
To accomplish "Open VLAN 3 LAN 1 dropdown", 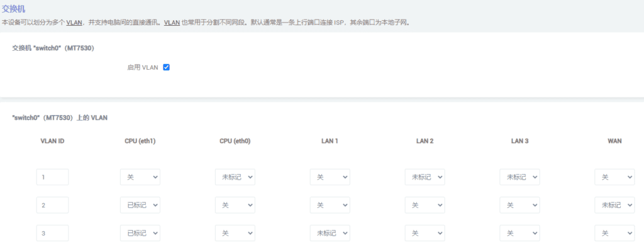I will coord(330,233).
